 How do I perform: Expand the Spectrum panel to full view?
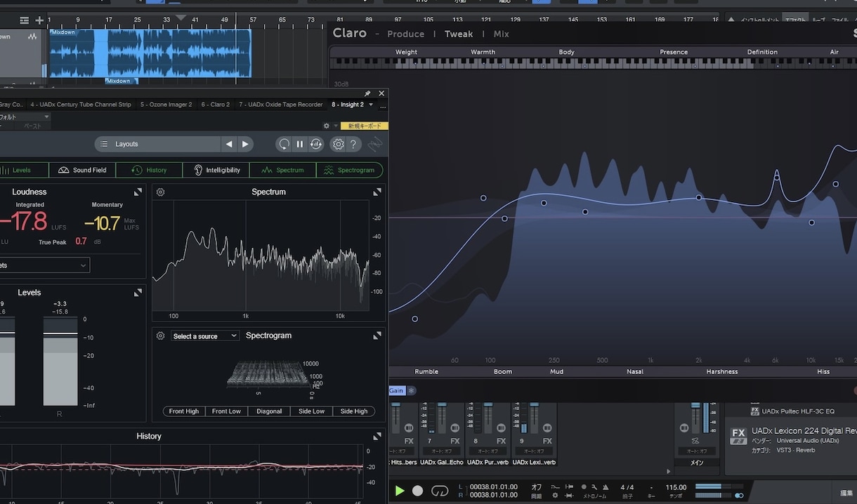[x=377, y=192]
